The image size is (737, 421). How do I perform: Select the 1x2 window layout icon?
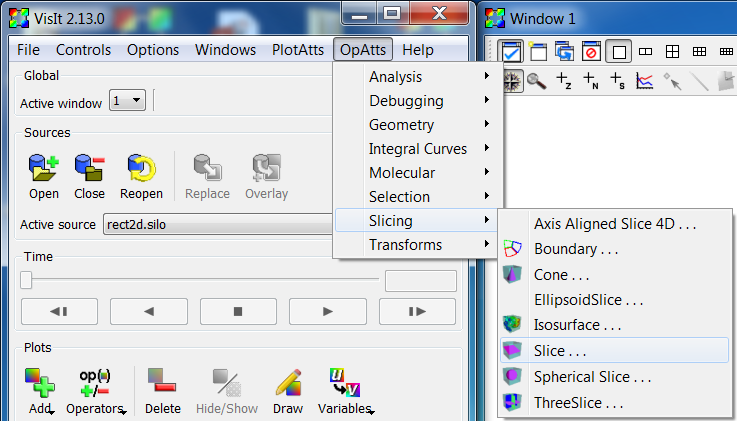tap(645, 51)
